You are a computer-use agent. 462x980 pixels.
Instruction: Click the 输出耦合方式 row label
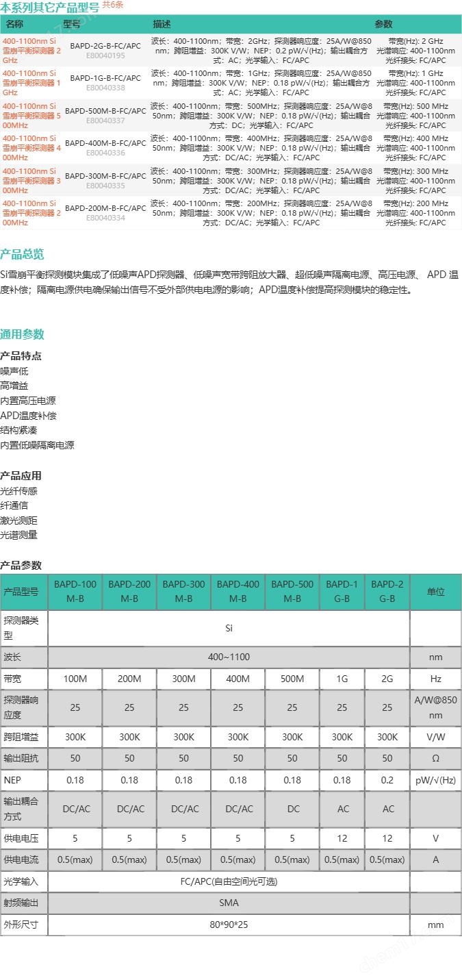click(x=24, y=809)
